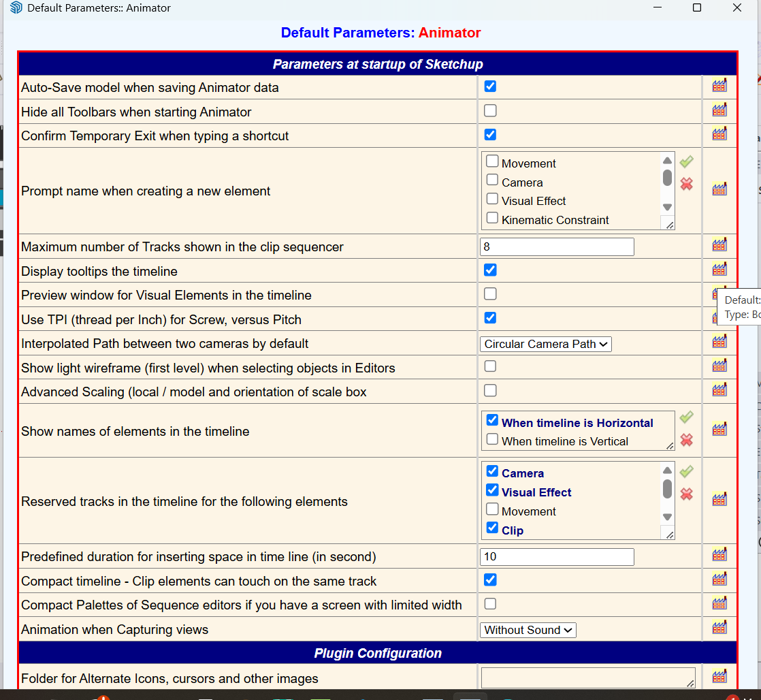
Task: Open the Interpolated Path dropdown
Action: pos(545,344)
